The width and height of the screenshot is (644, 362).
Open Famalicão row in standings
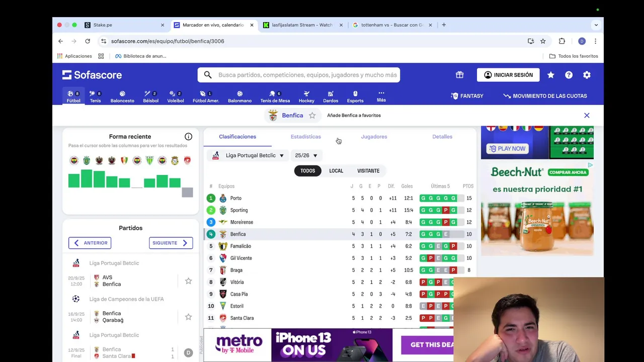coord(340,246)
